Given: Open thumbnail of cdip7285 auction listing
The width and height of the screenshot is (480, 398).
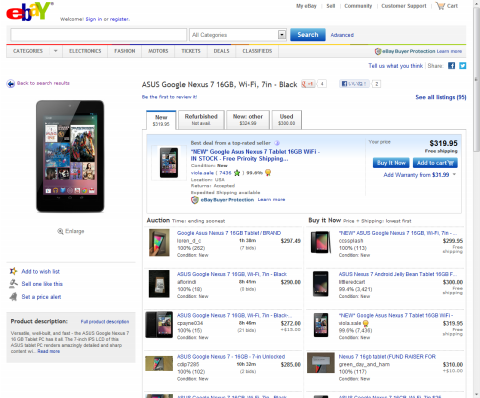Looking at the screenshot, I should pyautogui.click(x=159, y=363).
